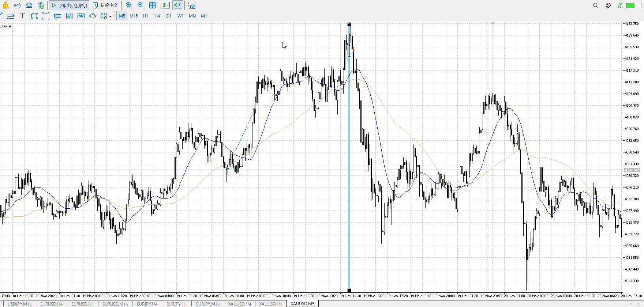This screenshot has height=307, width=644.
Task: Expand the shapes tool dropdown arrow
Action: tap(110, 16)
